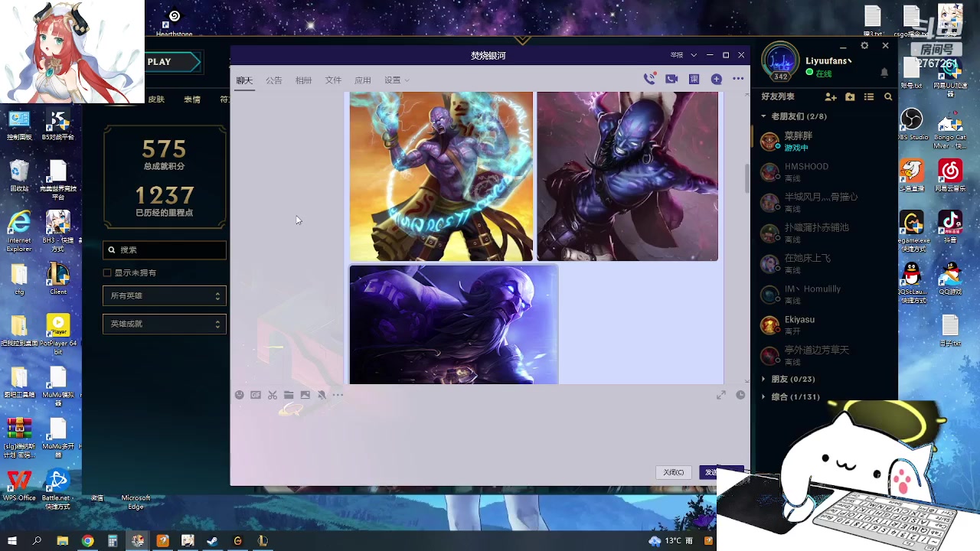Screen dimensions: 980x551
Task: Click the send-picture icon in chat toolbar
Action: click(305, 395)
